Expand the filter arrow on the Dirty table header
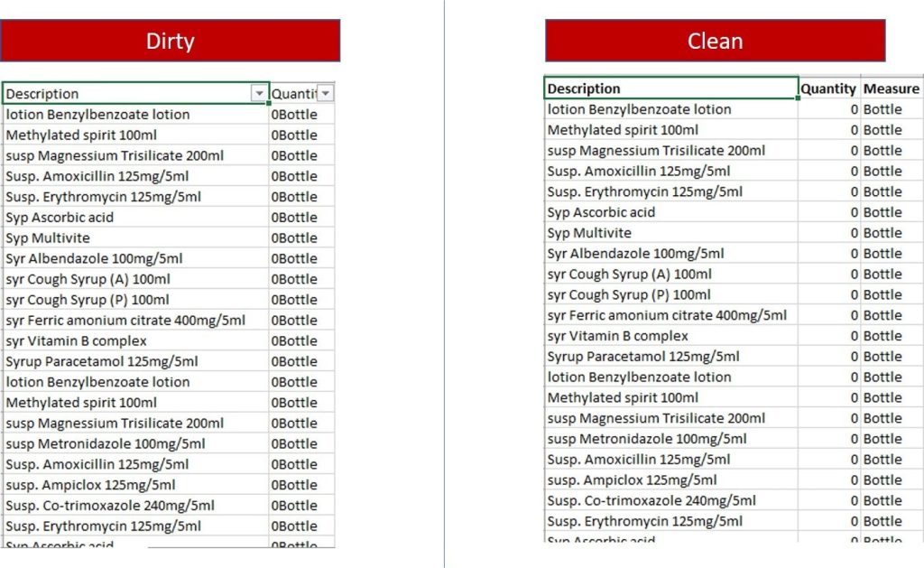The width and height of the screenshot is (924, 568). (260, 93)
